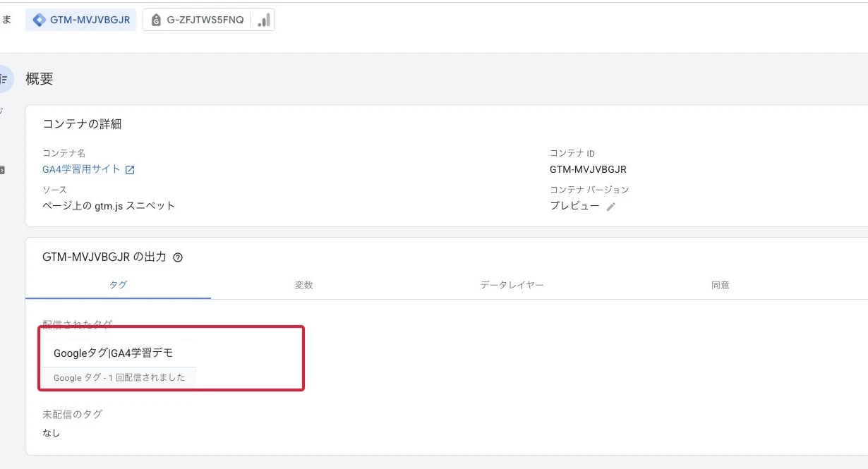
Task: Click the 未配信のタグ label
Action: [x=72, y=415]
